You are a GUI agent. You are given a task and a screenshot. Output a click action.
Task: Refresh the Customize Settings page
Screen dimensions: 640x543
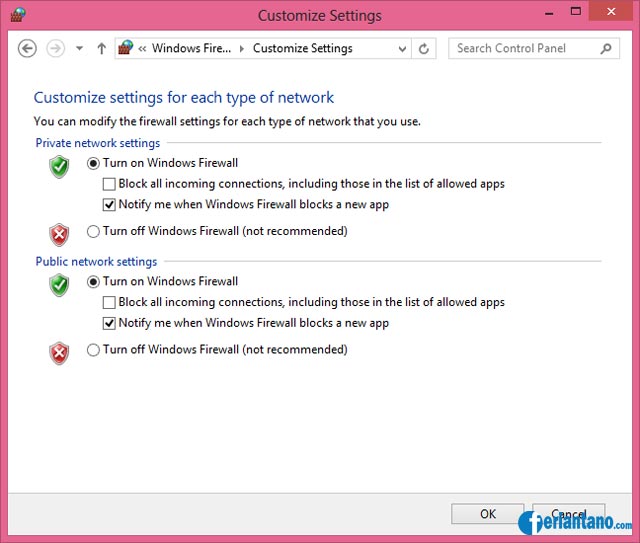(424, 49)
